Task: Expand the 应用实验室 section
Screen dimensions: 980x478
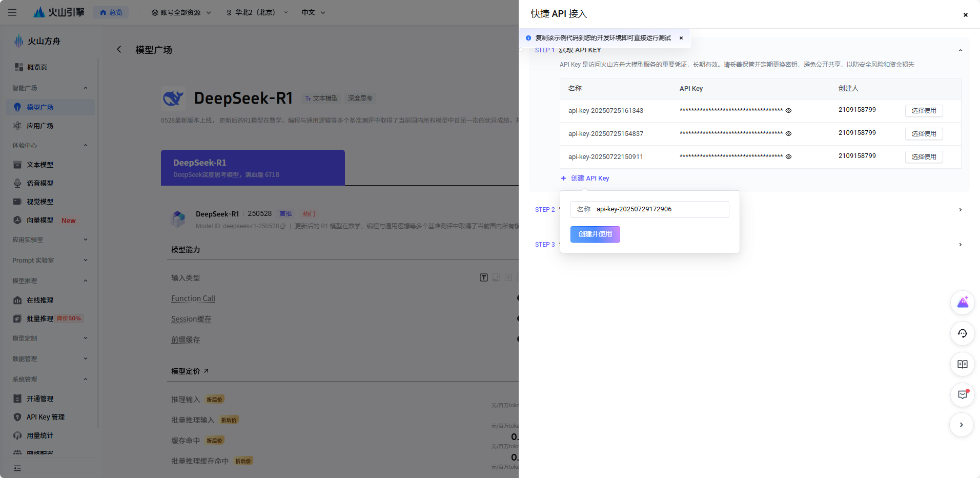Action: point(86,240)
